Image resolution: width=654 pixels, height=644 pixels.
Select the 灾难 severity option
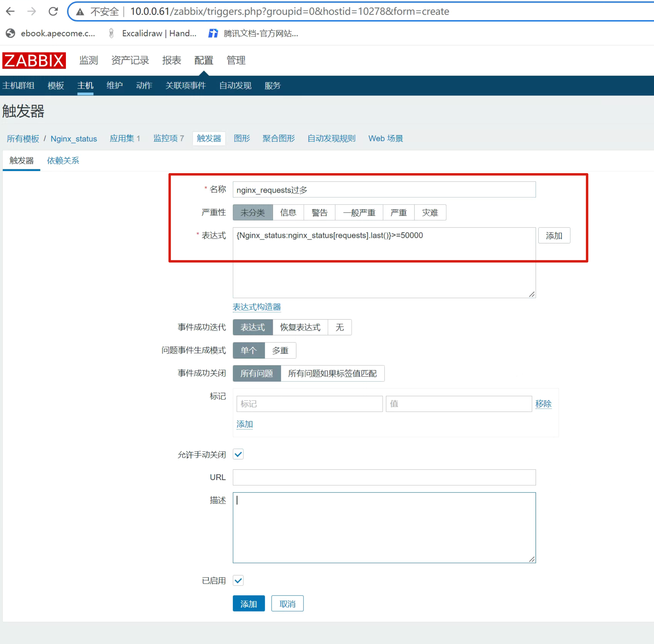tap(430, 212)
